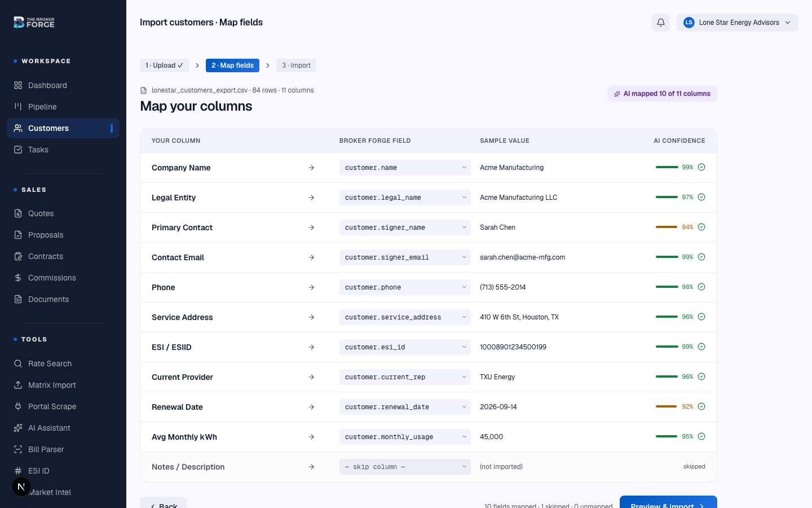Click Preview & import button
812x508 pixels.
point(668,502)
